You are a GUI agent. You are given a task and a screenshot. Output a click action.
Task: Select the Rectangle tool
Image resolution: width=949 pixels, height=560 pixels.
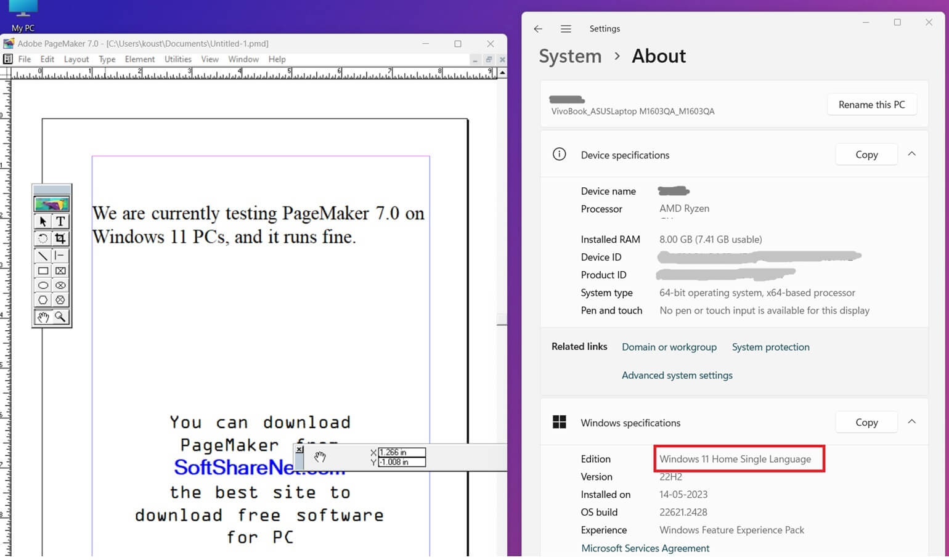coord(43,270)
